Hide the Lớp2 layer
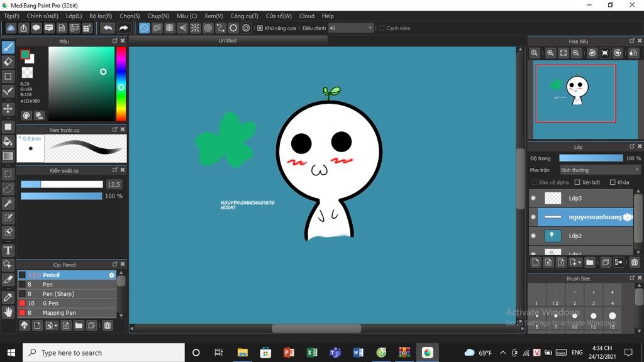Viewport: 644px width, 362px height. [533, 236]
